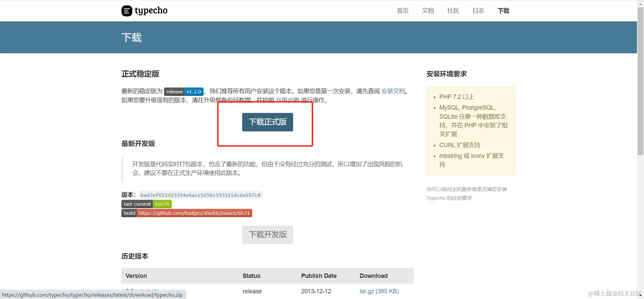644x299 pixels.
Task: Click the Version column header
Action: (136, 276)
